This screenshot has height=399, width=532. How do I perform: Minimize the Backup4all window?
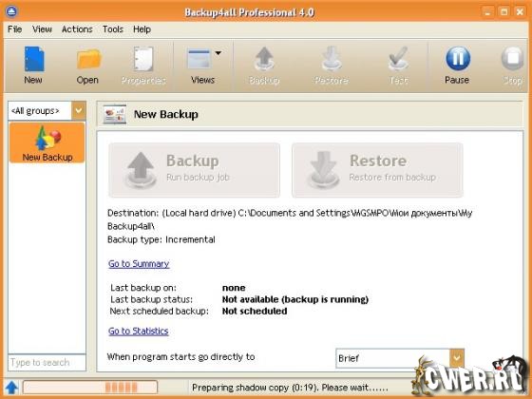tap(487, 12)
